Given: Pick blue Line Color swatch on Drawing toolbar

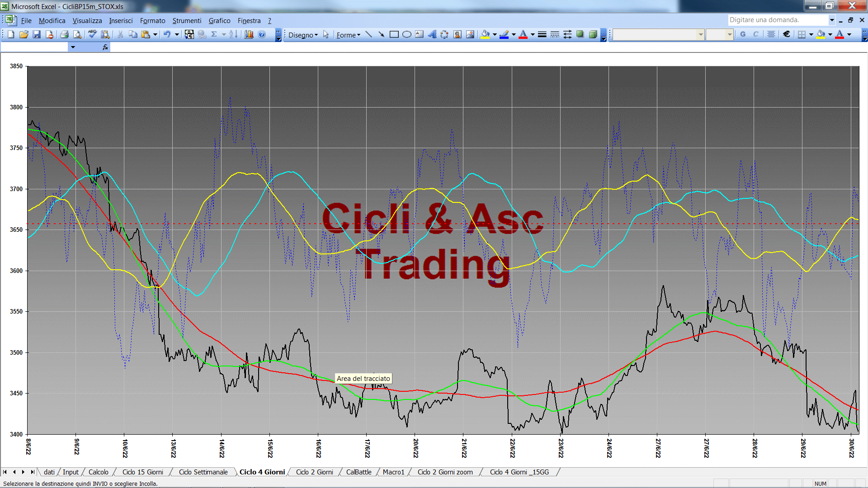Looking at the screenshot, I should [504, 34].
